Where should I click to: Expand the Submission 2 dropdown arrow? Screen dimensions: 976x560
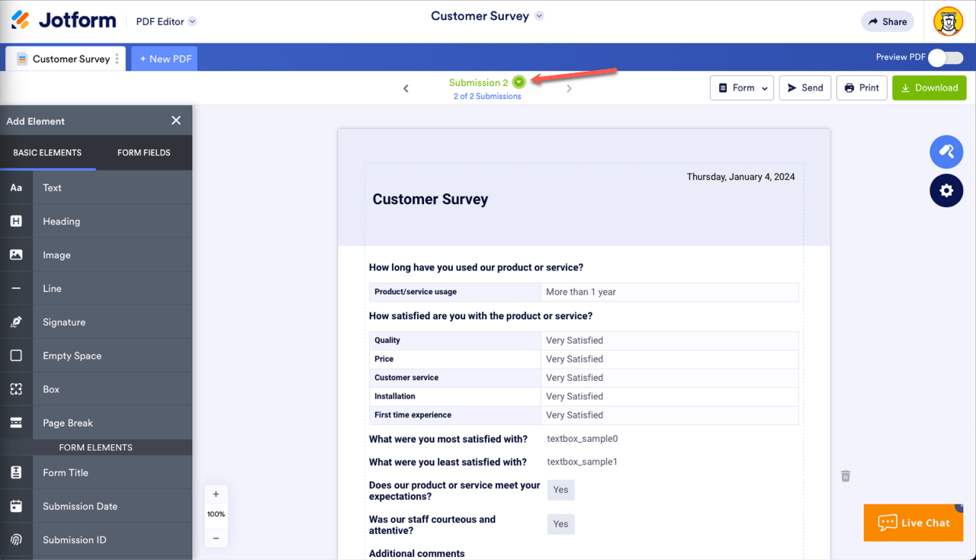tap(518, 82)
